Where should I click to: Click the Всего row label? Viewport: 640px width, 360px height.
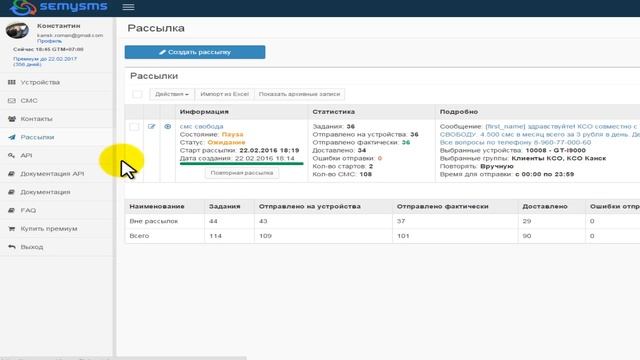[x=139, y=236]
